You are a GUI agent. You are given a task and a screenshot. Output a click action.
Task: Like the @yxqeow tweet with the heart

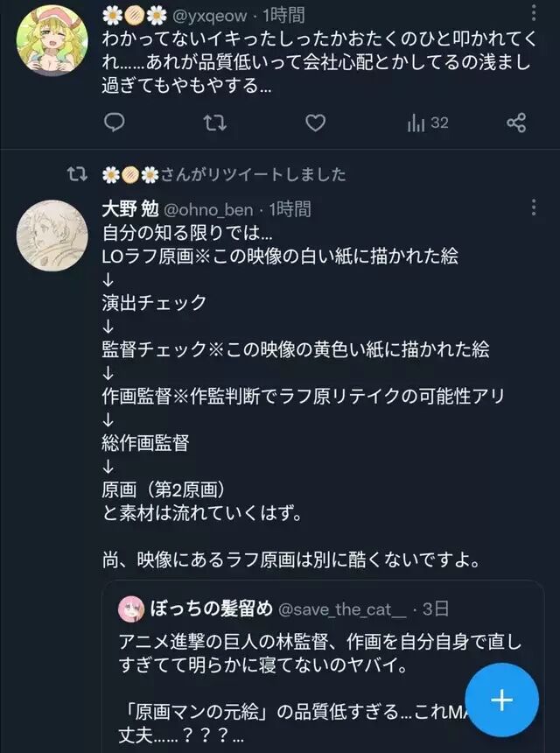point(315,123)
